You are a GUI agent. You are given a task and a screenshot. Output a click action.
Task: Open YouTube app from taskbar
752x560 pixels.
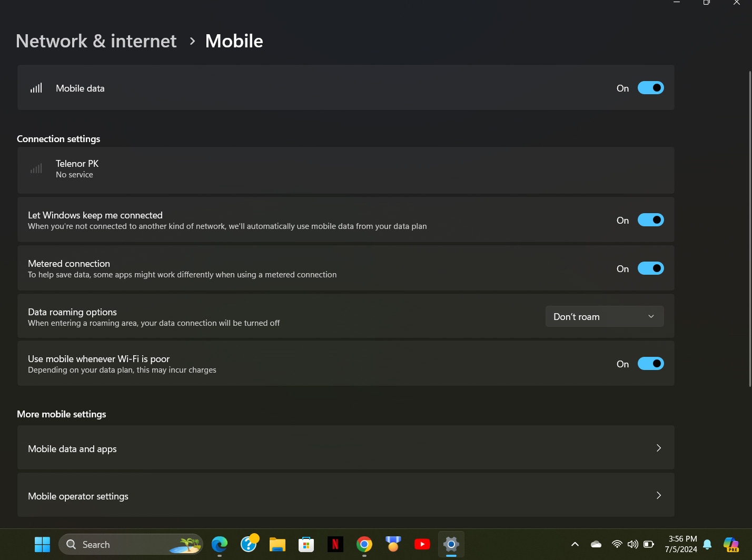pyautogui.click(x=422, y=544)
